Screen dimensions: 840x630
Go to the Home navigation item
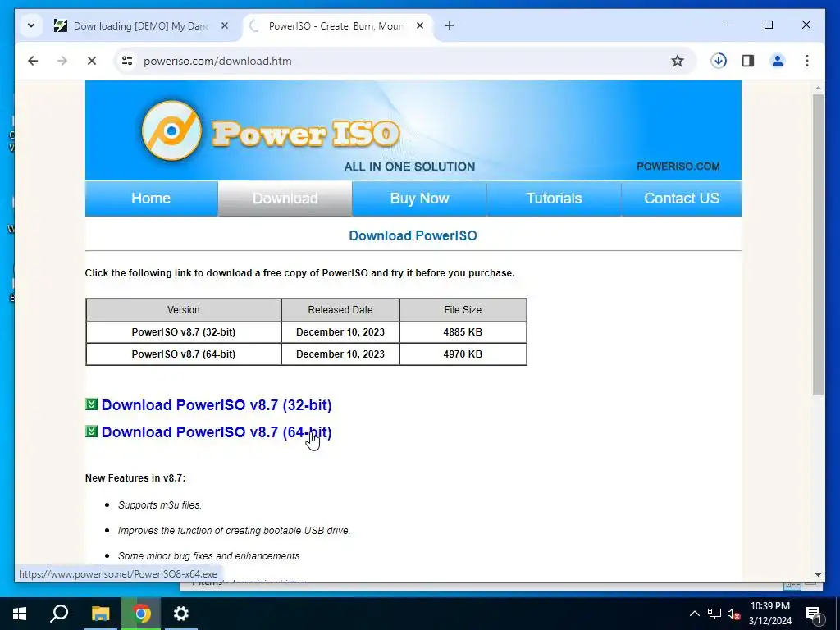tap(151, 199)
